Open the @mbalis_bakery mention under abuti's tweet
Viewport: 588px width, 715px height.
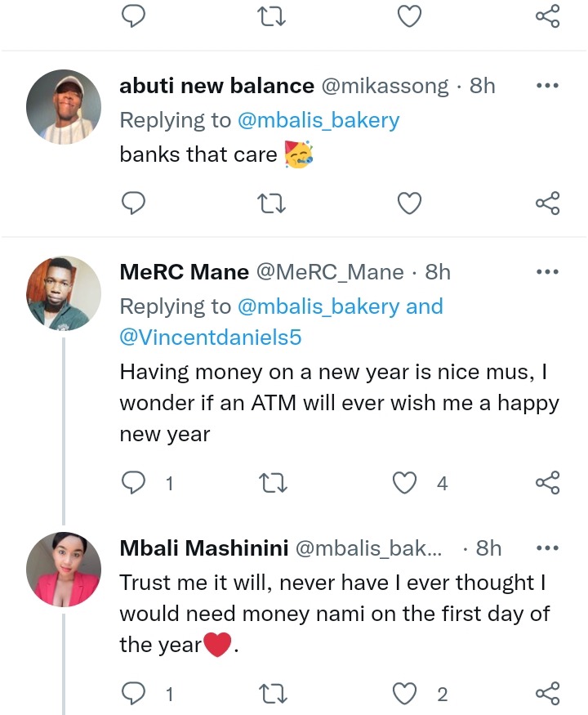pos(318,120)
